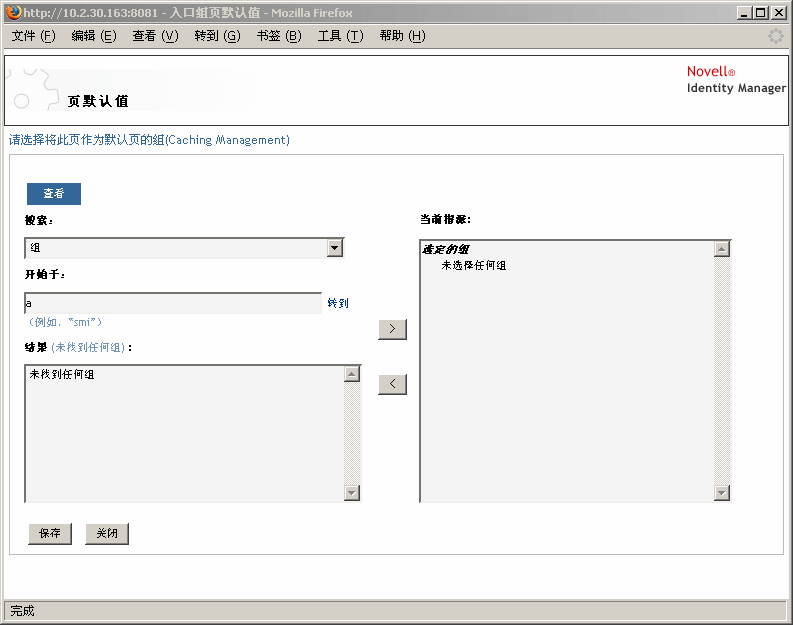Click the 保存 button

(50, 533)
